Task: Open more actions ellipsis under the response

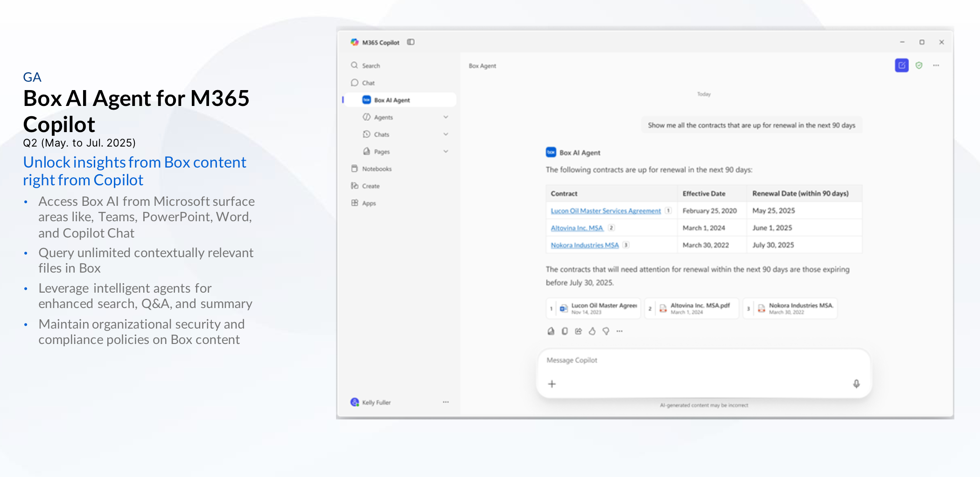Action: [x=620, y=331]
